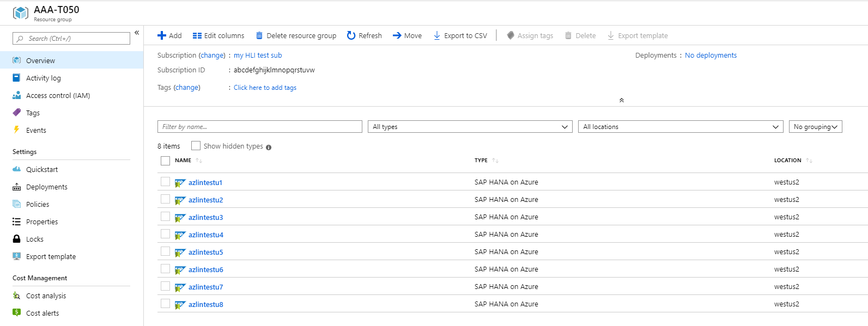Check the box for azlintestu6
Screen dimensions: 868x326
[x=166, y=269]
